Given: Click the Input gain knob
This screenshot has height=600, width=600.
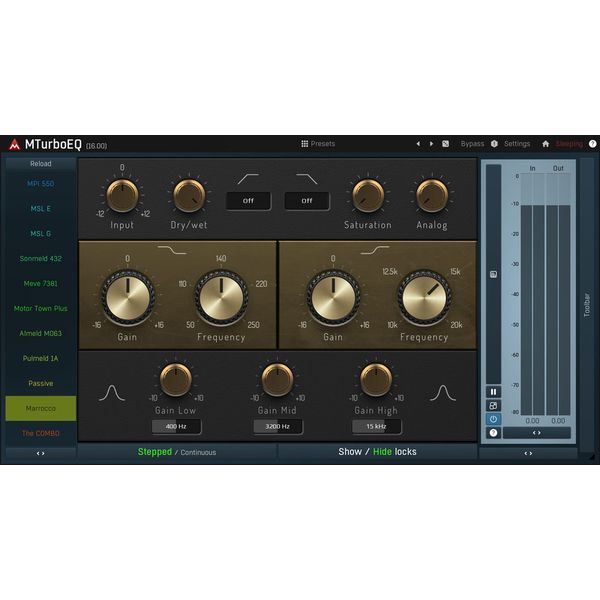Looking at the screenshot, I should tap(122, 196).
